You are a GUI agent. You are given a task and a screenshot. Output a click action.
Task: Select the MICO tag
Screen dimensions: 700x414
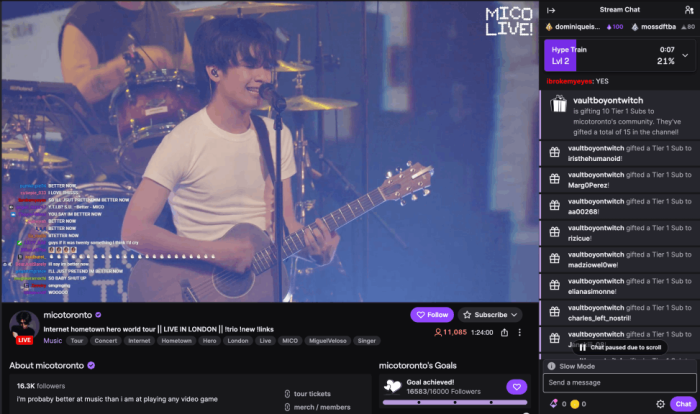(x=290, y=341)
